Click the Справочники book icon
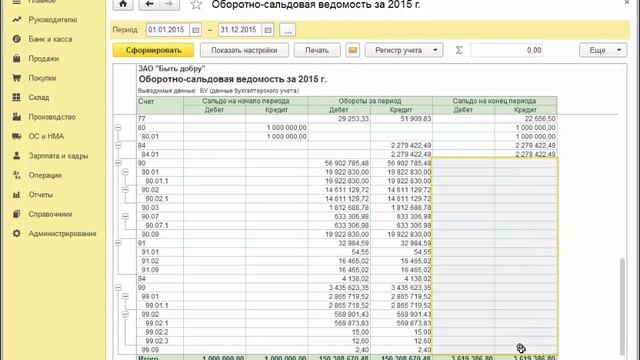The height and width of the screenshot is (360, 640). 16,214
